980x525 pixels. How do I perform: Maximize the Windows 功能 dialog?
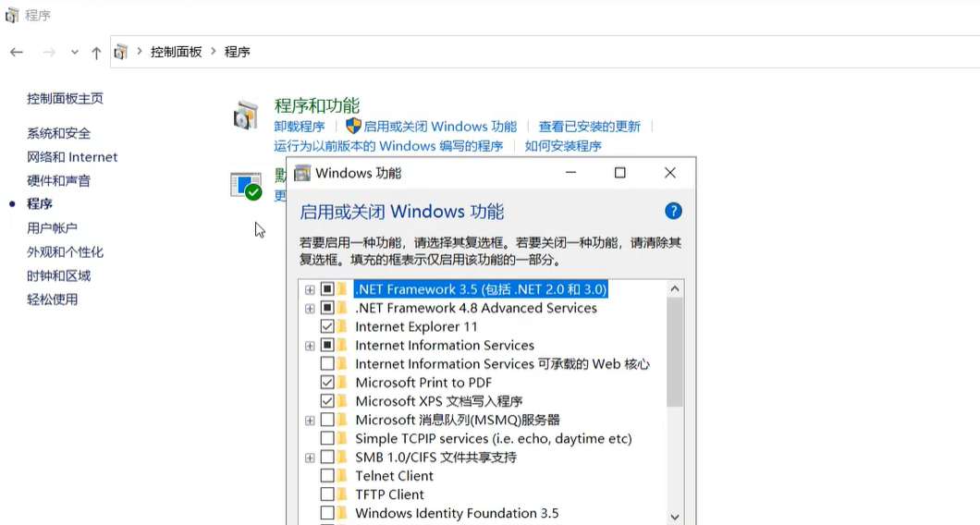pyautogui.click(x=620, y=173)
